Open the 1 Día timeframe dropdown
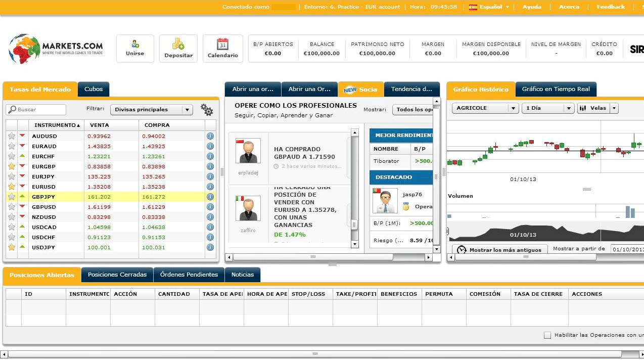Viewport: 644px width, 360px height. [x=548, y=108]
